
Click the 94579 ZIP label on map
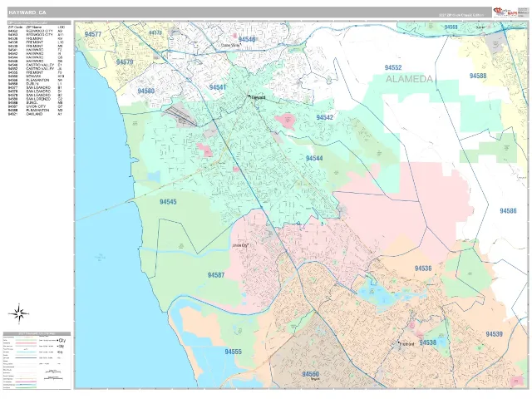[x=125, y=62]
